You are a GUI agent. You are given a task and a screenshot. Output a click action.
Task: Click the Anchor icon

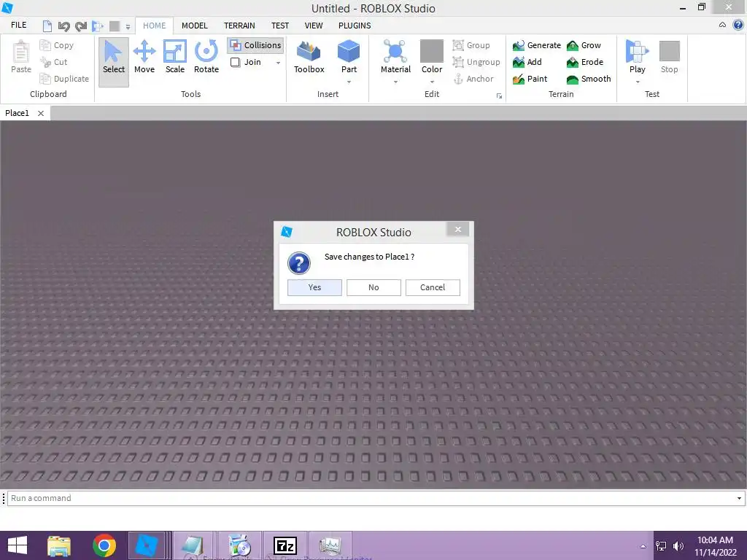458,79
